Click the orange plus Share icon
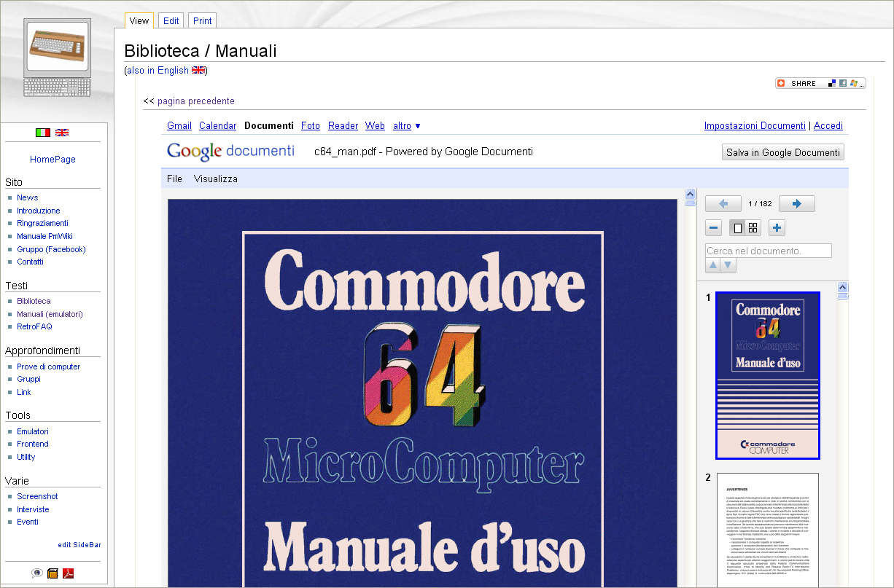This screenshot has width=894, height=588. [x=781, y=83]
